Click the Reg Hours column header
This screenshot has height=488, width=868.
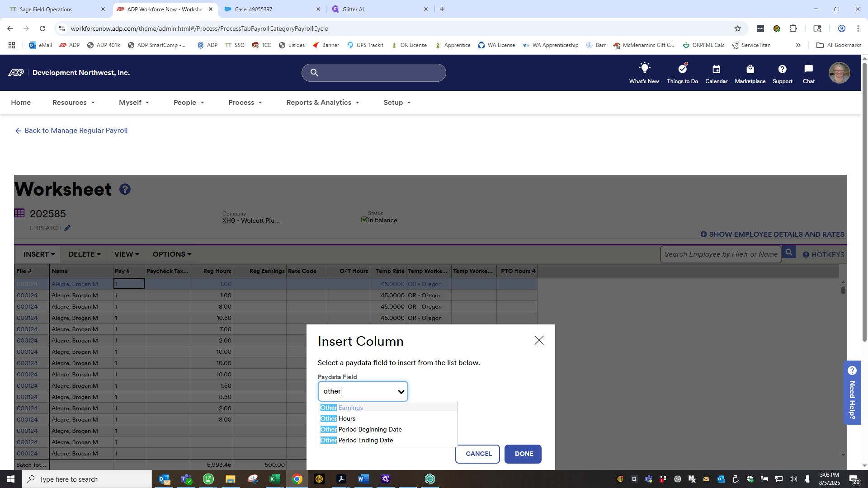coord(212,271)
